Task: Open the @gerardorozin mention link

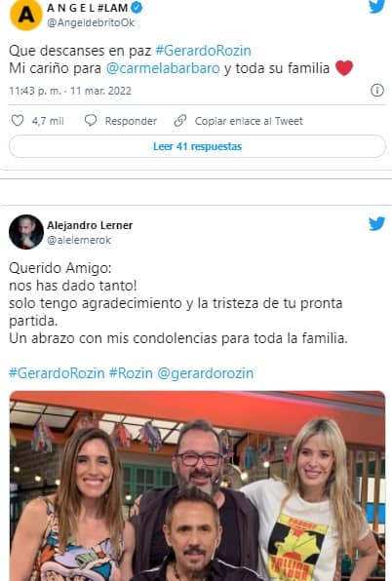Action: pos(206,373)
